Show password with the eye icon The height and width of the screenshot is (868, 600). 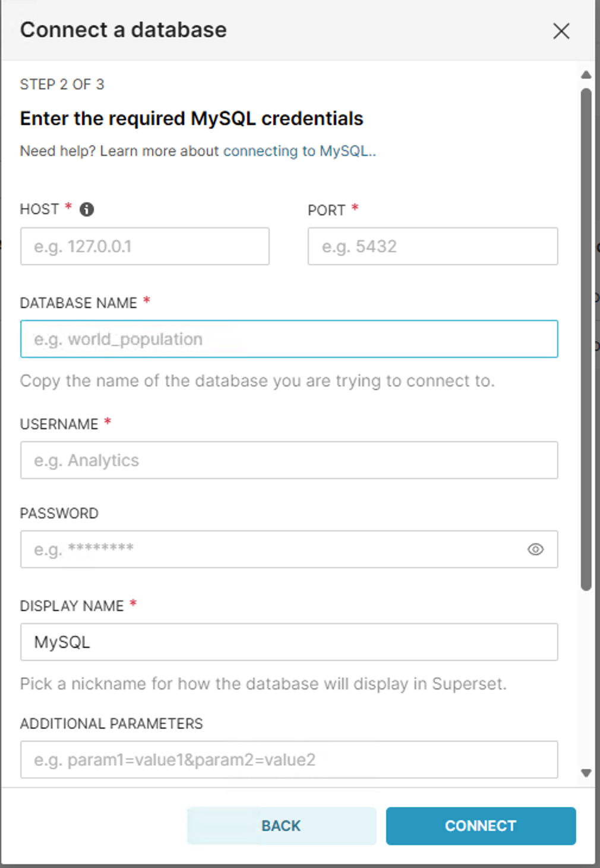click(535, 549)
